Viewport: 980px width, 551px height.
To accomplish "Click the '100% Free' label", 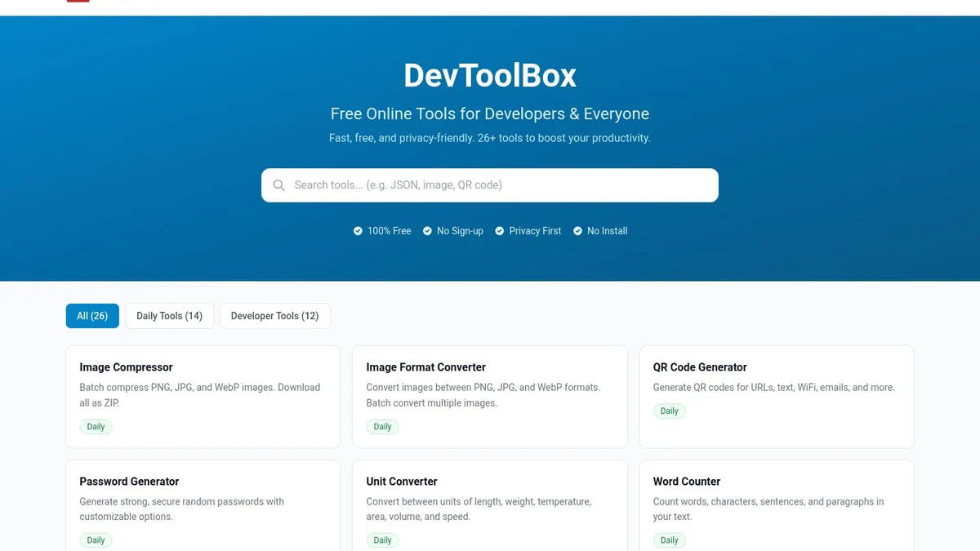I will tap(390, 231).
